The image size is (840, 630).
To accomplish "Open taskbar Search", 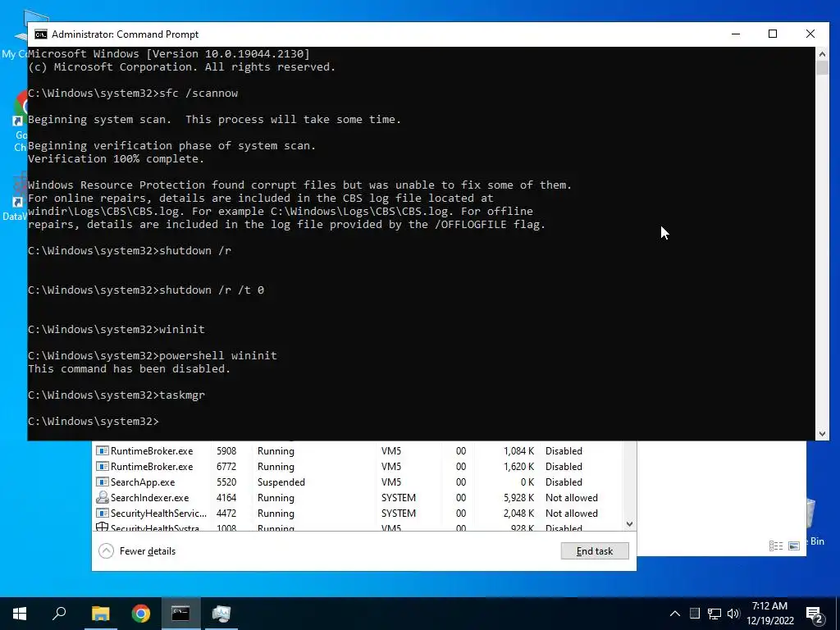I will tap(59, 614).
